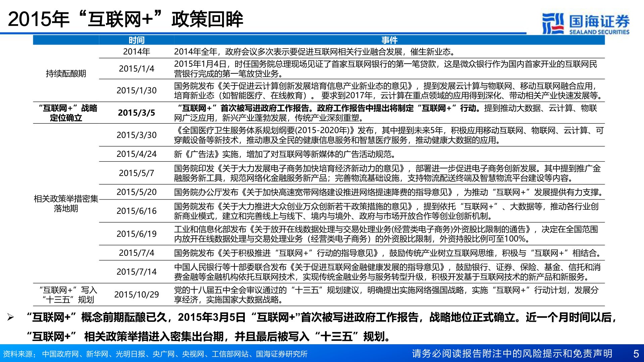Image resolution: width=644 pixels, height=362 pixels.
Task: Select the '事件' column header
Action: click(x=391, y=40)
